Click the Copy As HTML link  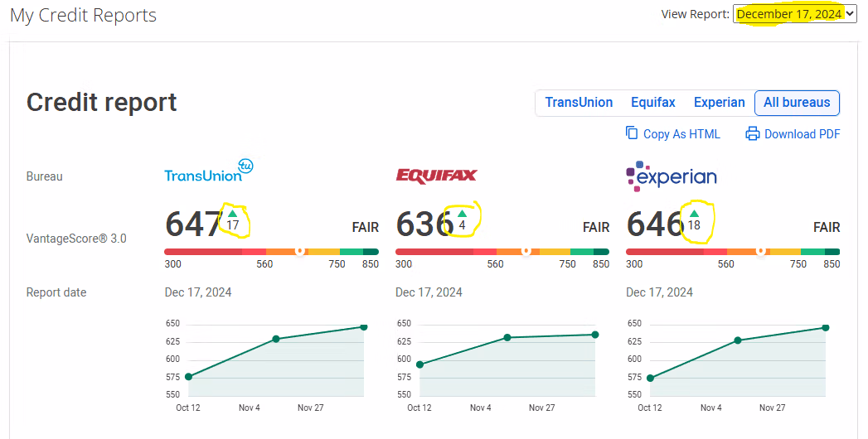pos(681,134)
